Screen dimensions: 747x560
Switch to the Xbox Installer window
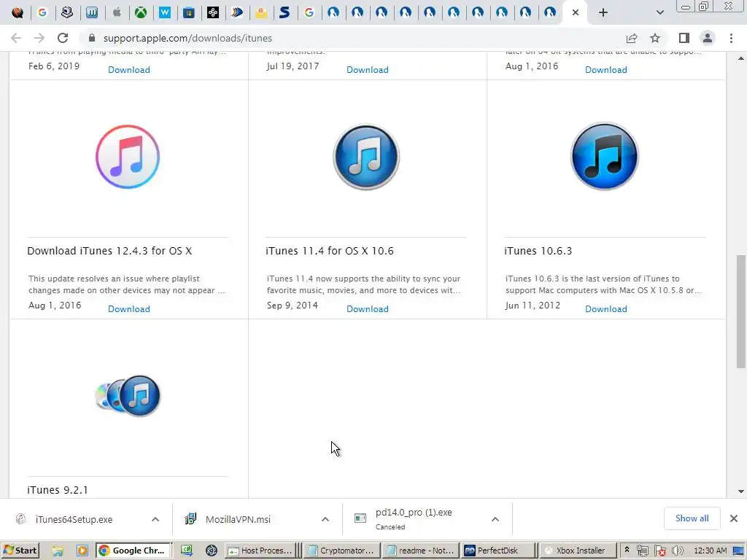click(x=578, y=551)
